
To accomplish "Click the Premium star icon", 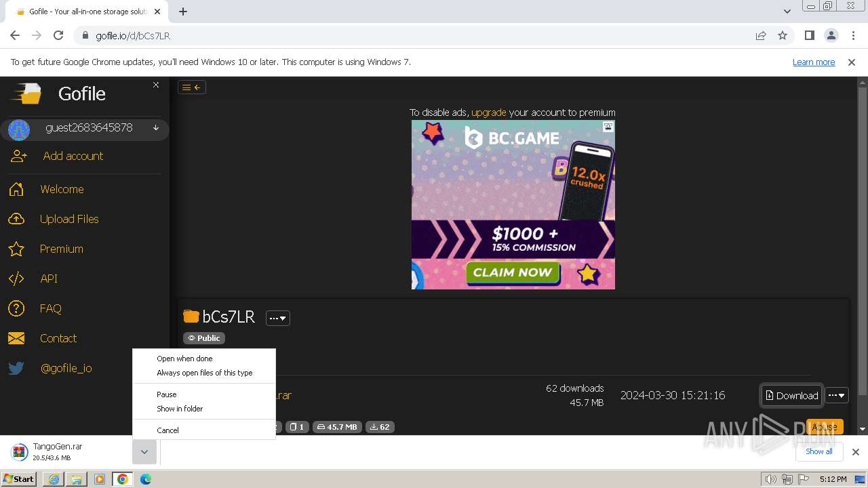I will pyautogui.click(x=16, y=249).
